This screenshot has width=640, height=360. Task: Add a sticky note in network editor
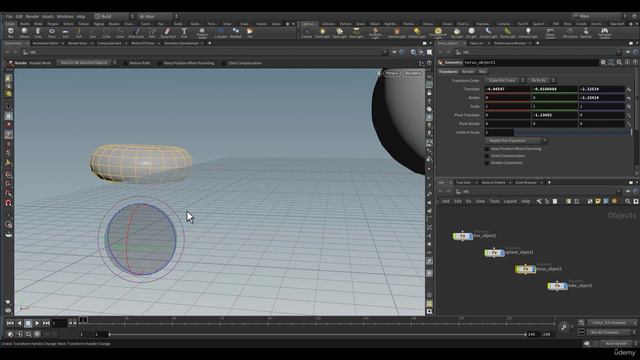[598, 201]
